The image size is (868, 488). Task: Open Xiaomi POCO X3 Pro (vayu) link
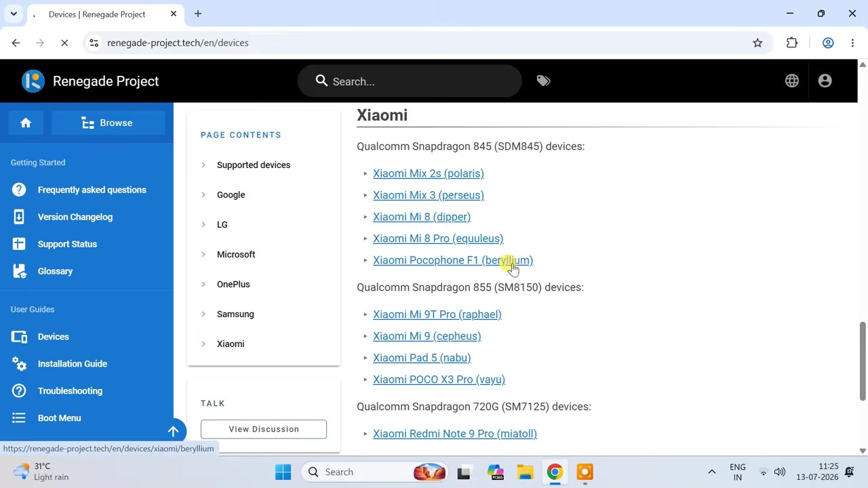point(439,380)
